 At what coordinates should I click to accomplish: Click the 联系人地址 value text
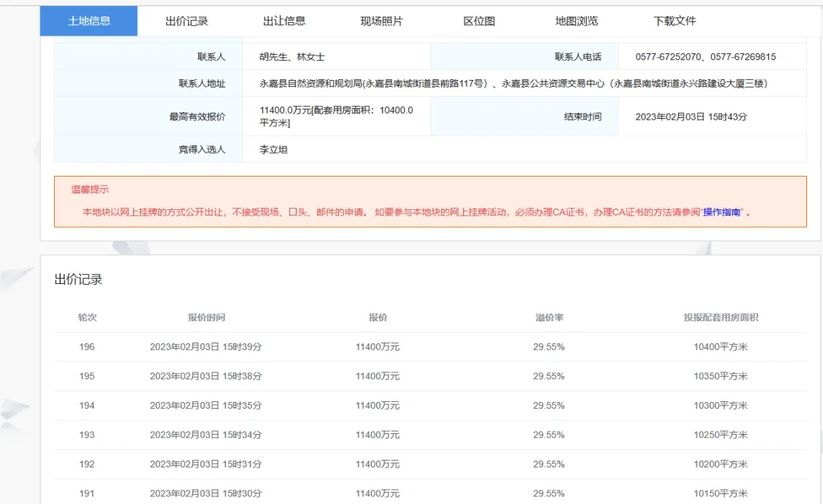(514, 84)
